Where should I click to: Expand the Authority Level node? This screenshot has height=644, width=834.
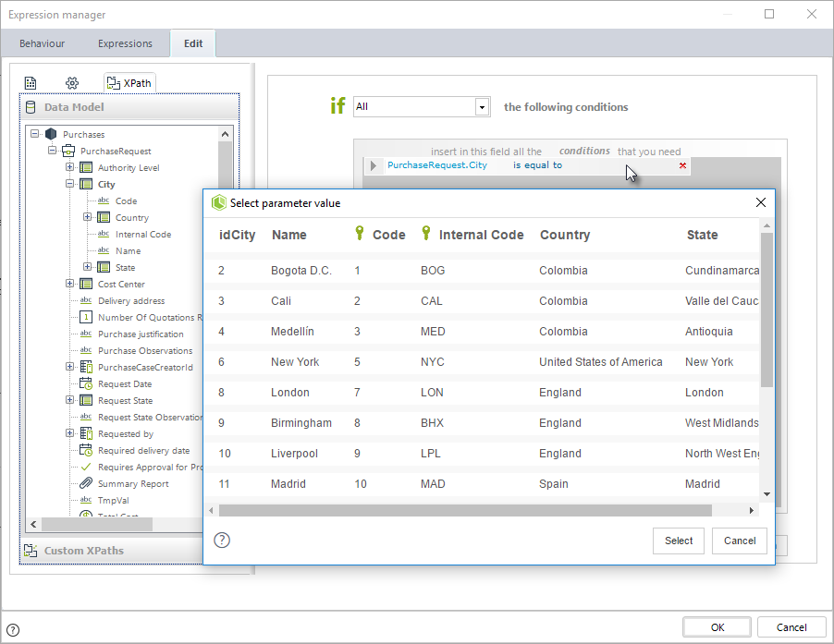point(69,167)
